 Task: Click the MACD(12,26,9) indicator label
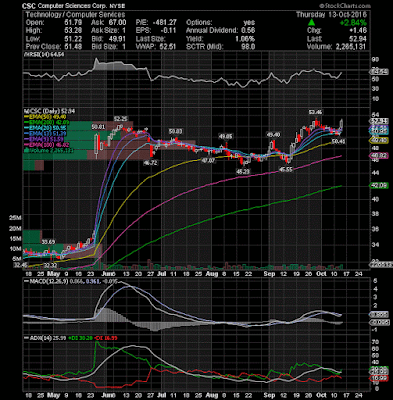click(49, 281)
